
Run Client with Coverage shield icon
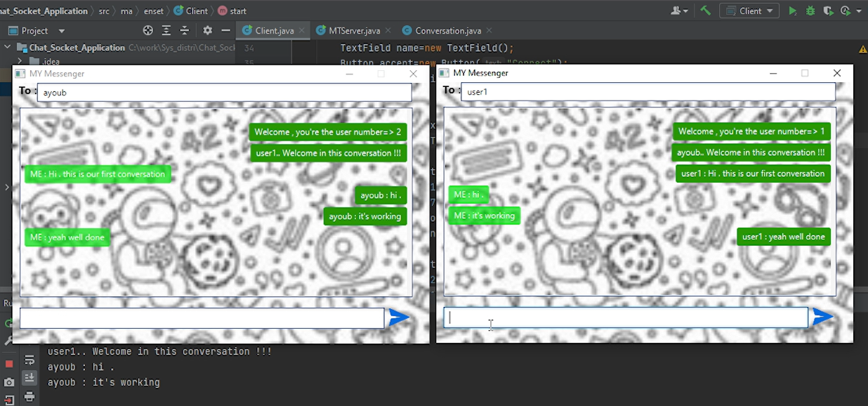(x=829, y=11)
